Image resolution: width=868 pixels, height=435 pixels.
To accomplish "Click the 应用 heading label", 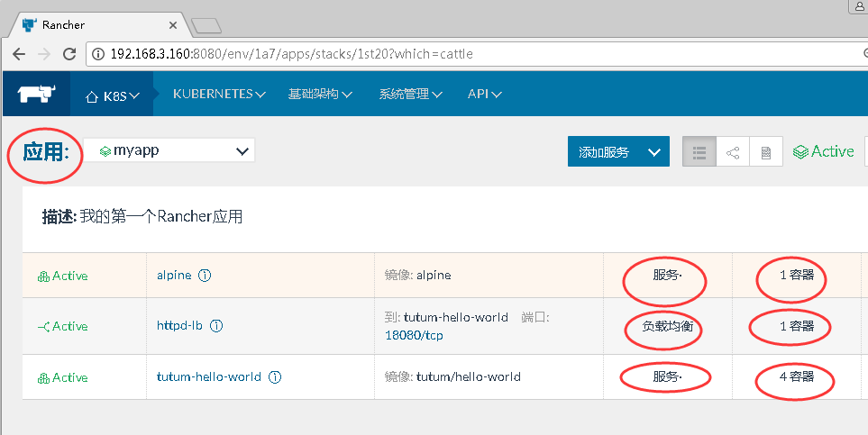I will pyautogui.click(x=45, y=151).
